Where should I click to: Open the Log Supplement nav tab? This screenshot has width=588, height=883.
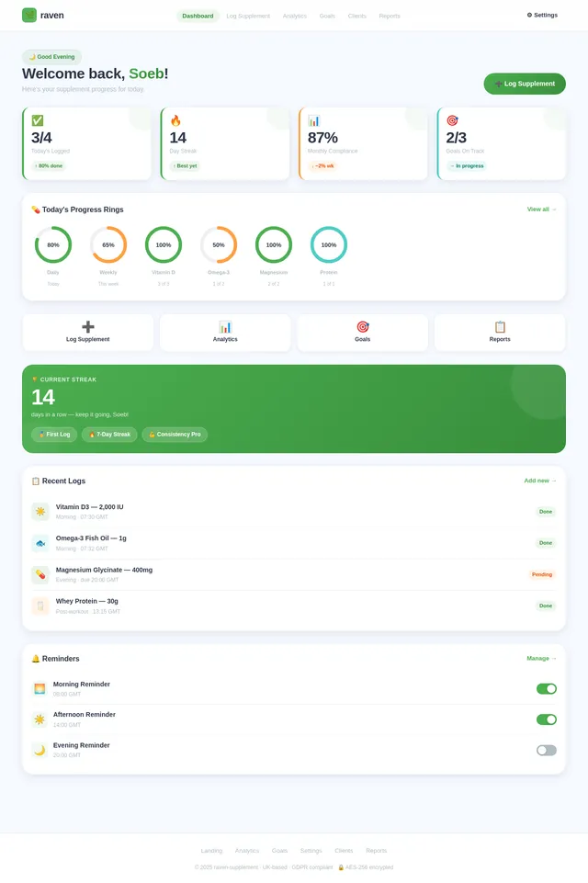(248, 16)
